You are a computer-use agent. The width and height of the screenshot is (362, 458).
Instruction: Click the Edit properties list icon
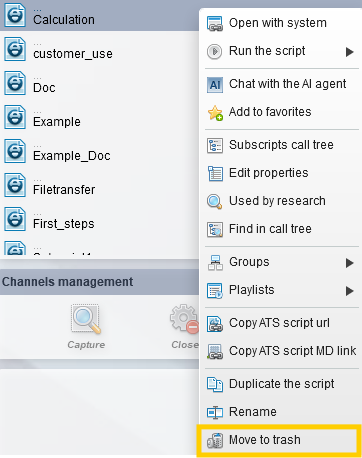(215, 173)
